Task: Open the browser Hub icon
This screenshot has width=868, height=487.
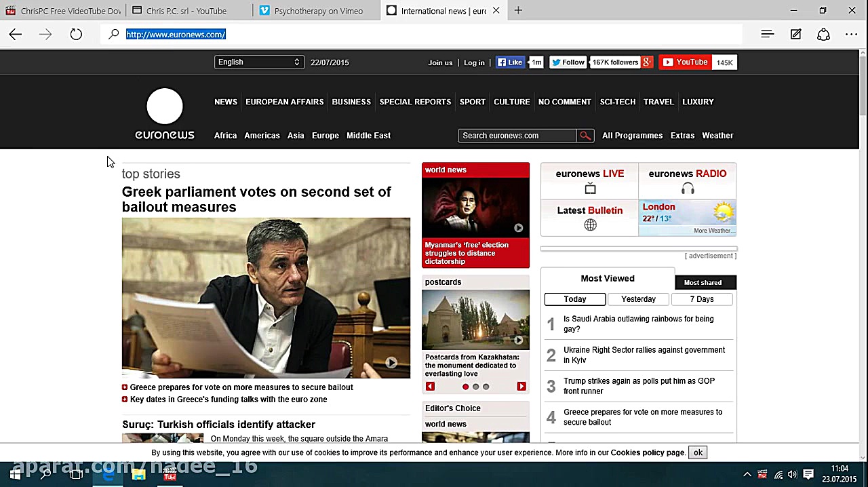Action: 767,35
